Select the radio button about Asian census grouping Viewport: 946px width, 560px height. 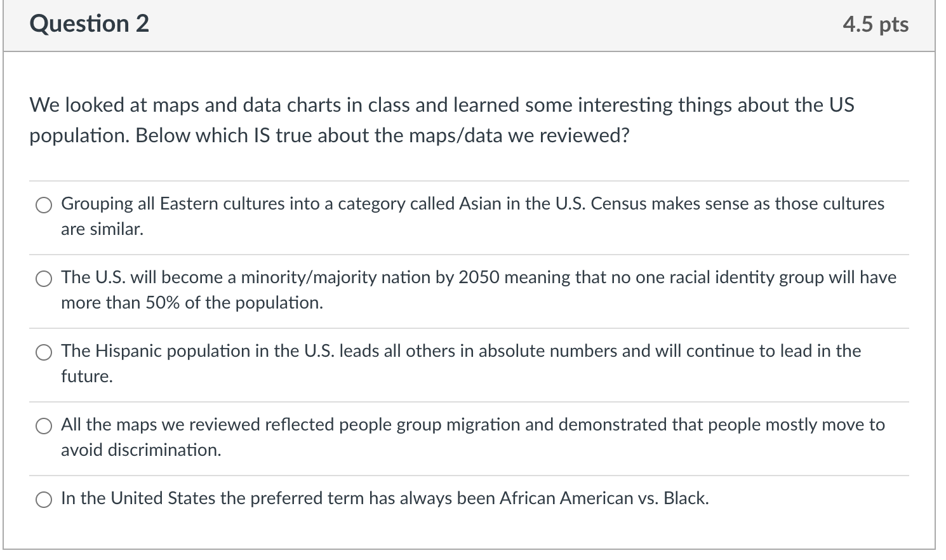click(x=43, y=205)
